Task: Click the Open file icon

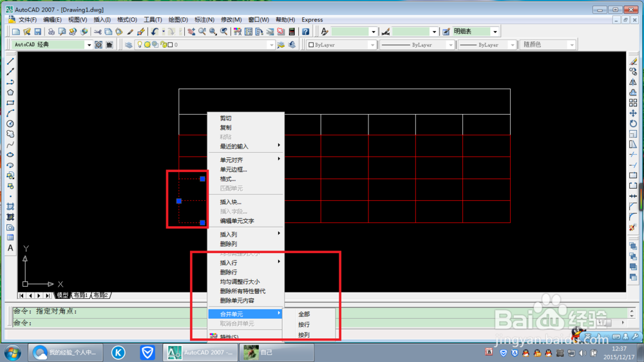Action: [27, 32]
